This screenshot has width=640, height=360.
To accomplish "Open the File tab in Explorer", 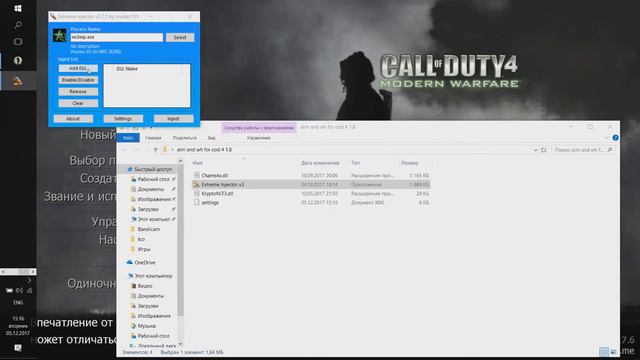I will (x=128, y=138).
